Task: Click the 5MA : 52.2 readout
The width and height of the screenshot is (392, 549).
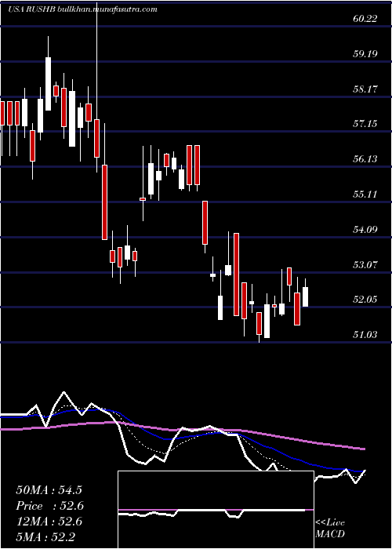Action: [45, 536]
